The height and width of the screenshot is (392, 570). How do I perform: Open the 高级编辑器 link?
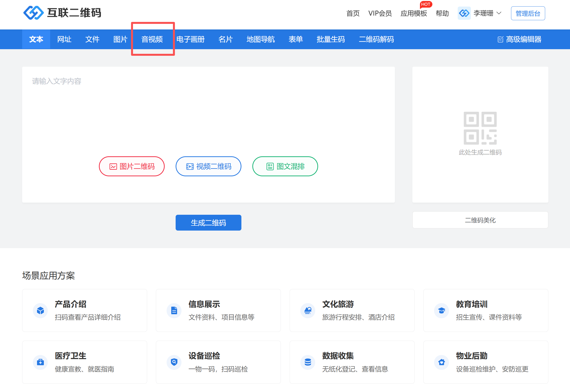(x=520, y=39)
